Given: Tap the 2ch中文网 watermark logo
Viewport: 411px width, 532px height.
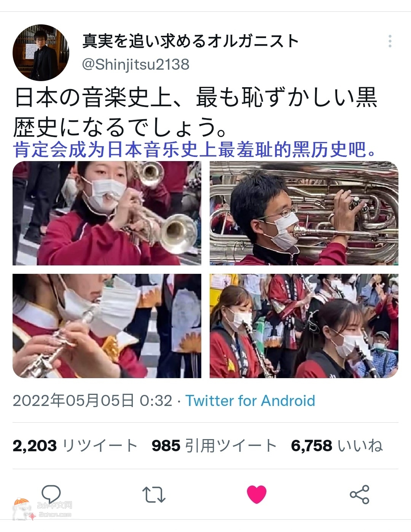Looking at the screenshot, I should [x=43, y=510].
